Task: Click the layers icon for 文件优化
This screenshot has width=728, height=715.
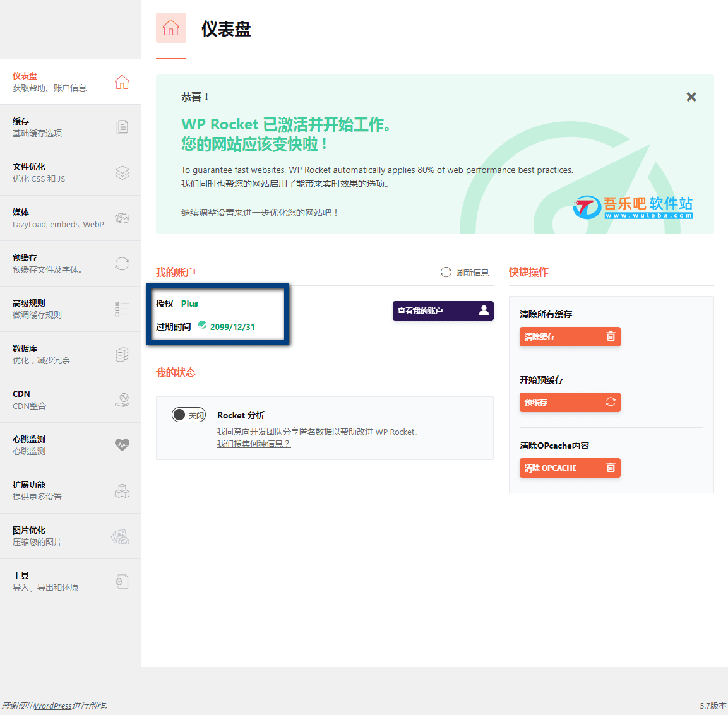Action: 122,173
